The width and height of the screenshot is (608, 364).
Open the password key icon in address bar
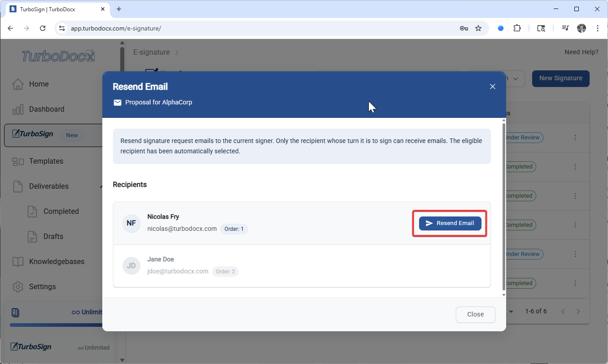[464, 28]
